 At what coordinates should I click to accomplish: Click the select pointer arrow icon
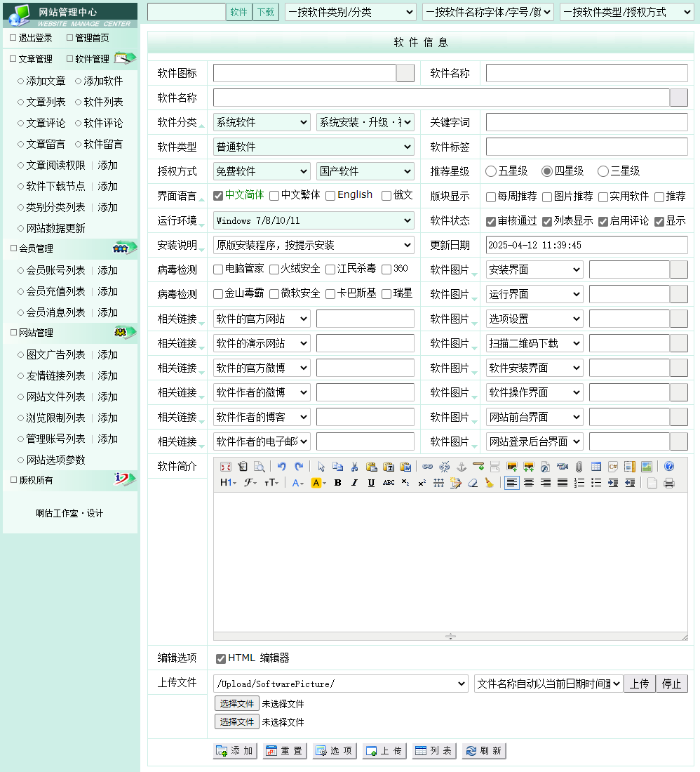coord(321,467)
